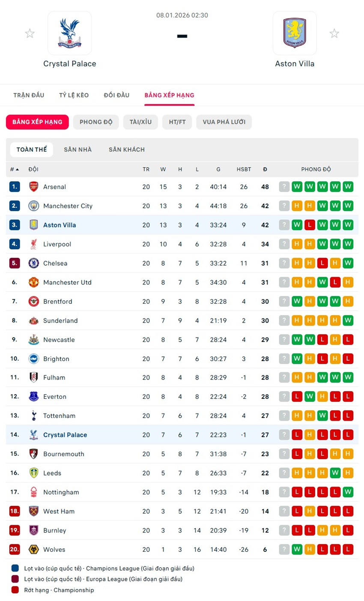Click the Chelsea crest in the standings
The width and height of the screenshot is (364, 601).
pos(34,263)
